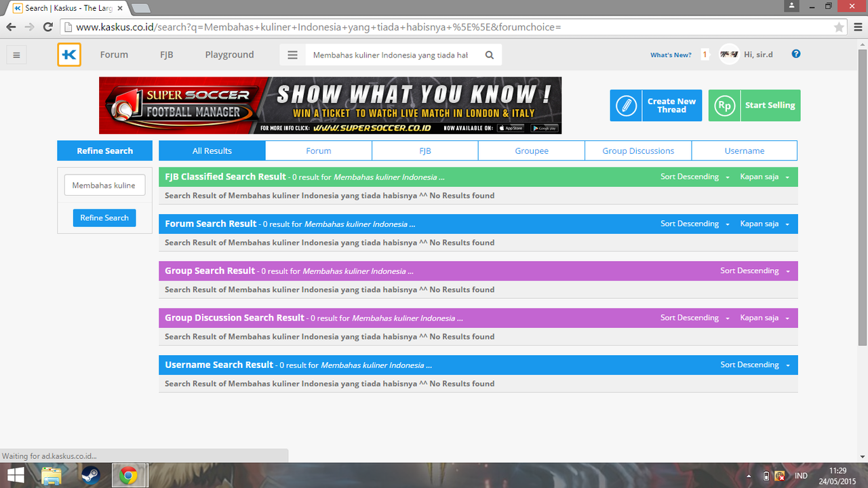This screenshot has height=488, width=868.
Task: Open a new browser tab
Action: (x=140, y=8)
